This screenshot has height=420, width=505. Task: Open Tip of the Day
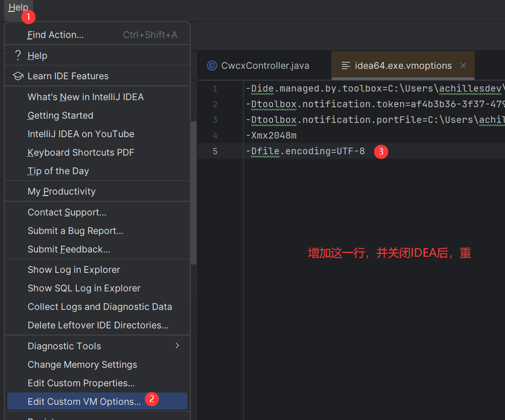pos(58,171)
